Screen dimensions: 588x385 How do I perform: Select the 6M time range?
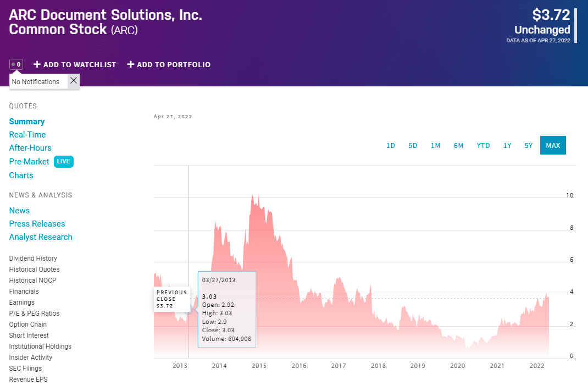459,146
